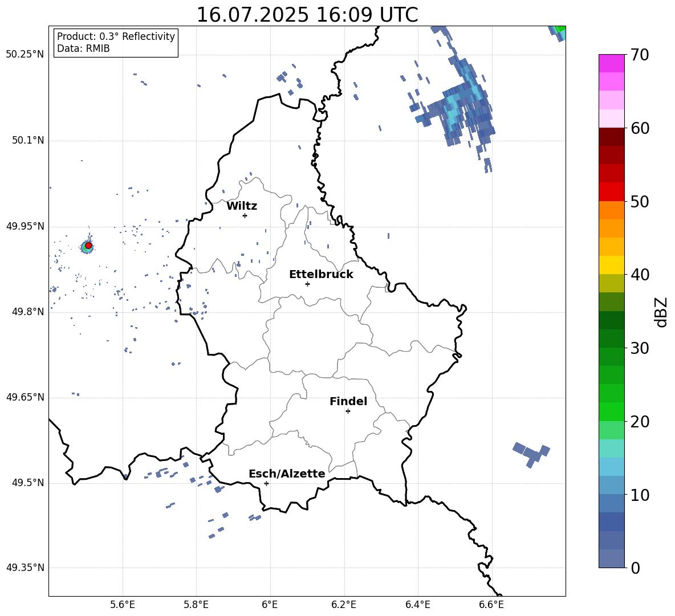The height and width of the screenshot is (616, 675).
Task: Click the 49.95°N latitude label
Action: 25,226
